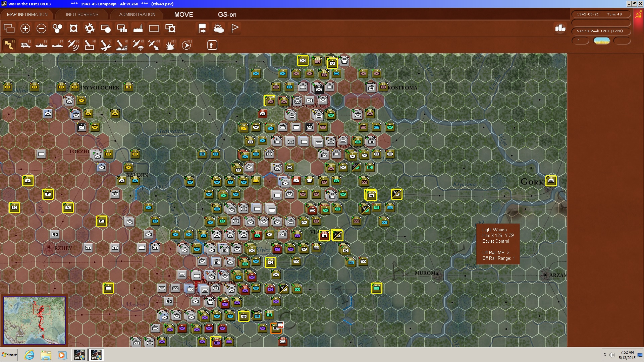Open the MAP INFORMATION tab

pyautogui.click(x=27, y=14)
